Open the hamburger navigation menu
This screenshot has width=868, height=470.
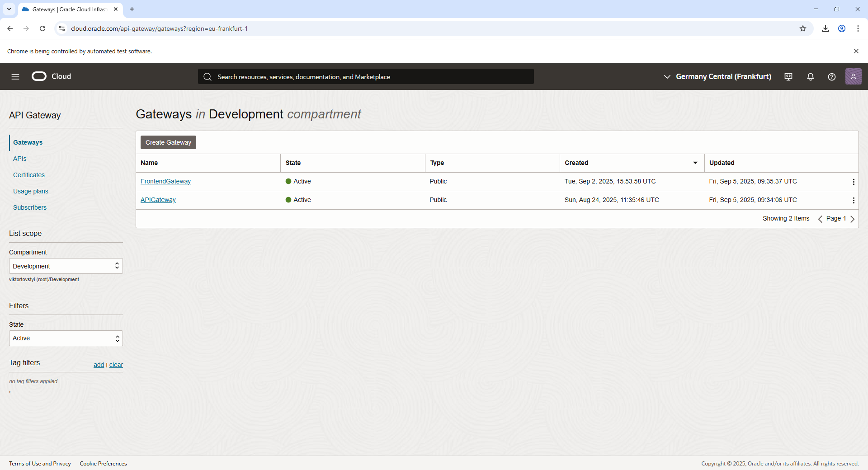click(x=15, y=77)
